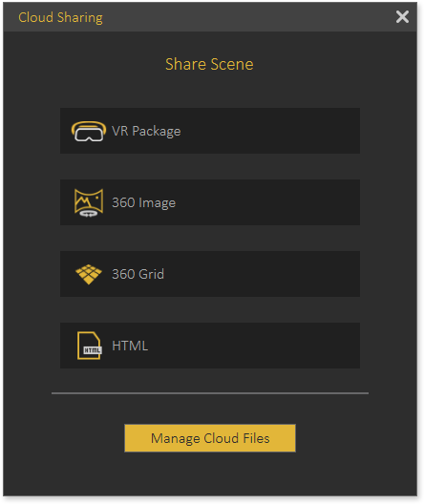Open Manage Cloud Files
The image size is (424, 504).
[x=210, y=438]
